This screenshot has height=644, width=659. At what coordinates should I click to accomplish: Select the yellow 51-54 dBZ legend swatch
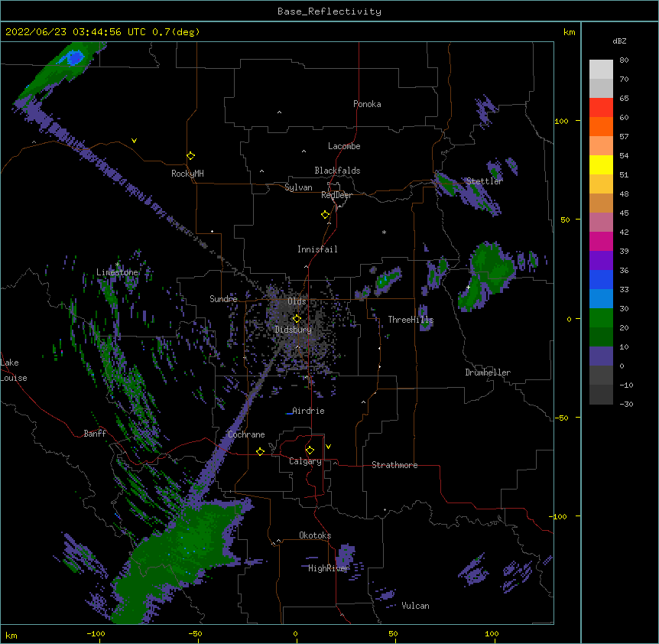[x=601, y=164]
